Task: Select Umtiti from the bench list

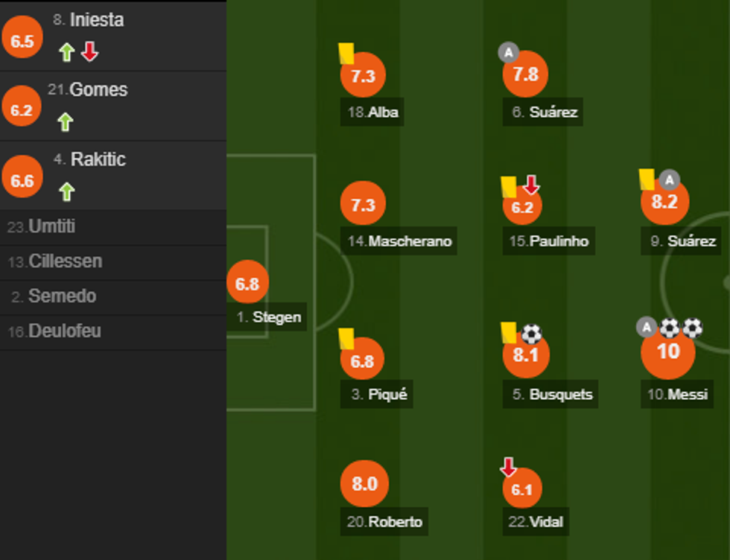Action: coord(51,226)
